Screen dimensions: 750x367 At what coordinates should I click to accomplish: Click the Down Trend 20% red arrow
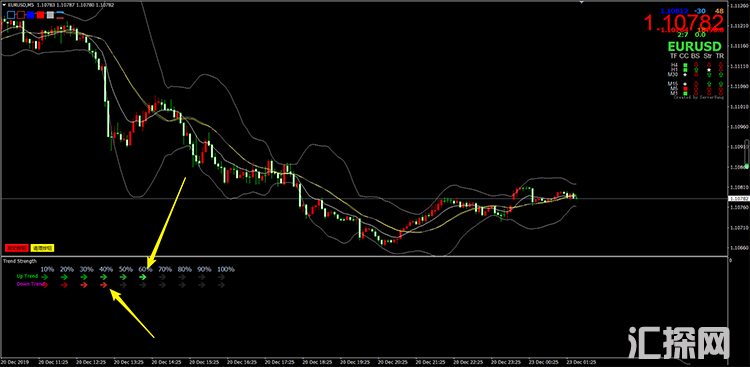(x=64, y=285)
